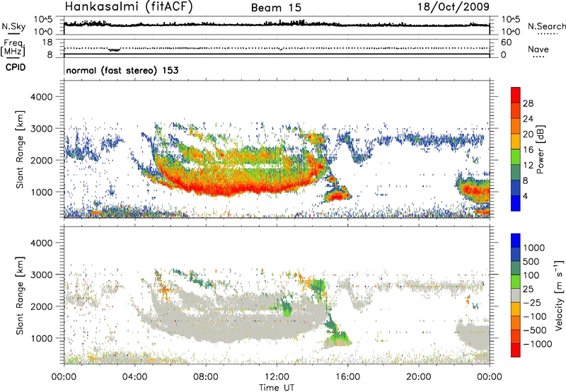Screen dimensions: 566x392
Task: Select the 28 dB colorbar tick label
Action: pos(528,103)
